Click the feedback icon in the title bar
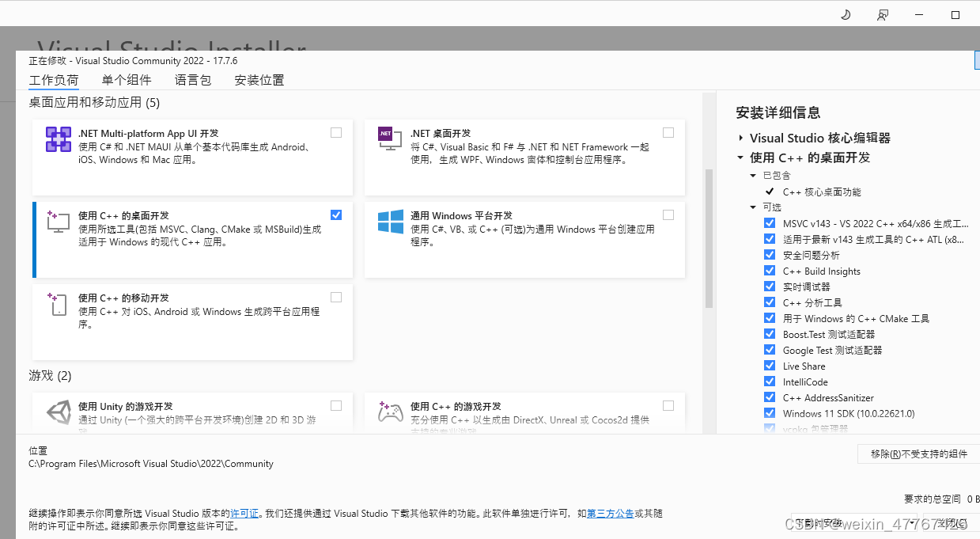This screenshot has width=980, height=539. [882, 13]
